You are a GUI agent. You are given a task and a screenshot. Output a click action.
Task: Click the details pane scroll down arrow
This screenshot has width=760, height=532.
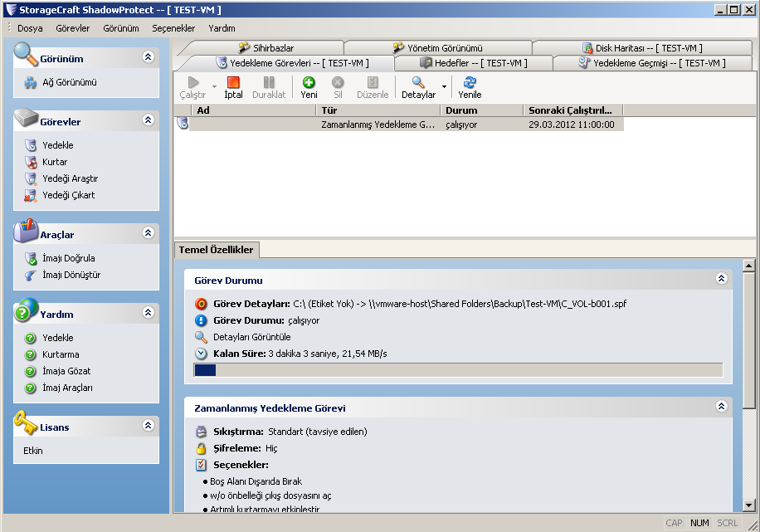(x=749, y=505)
